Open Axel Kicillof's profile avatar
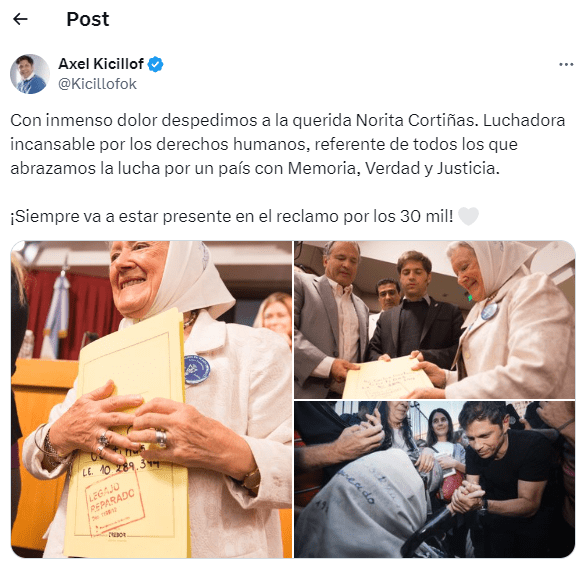This screenshot has width=585, height=579. point(30,74)
